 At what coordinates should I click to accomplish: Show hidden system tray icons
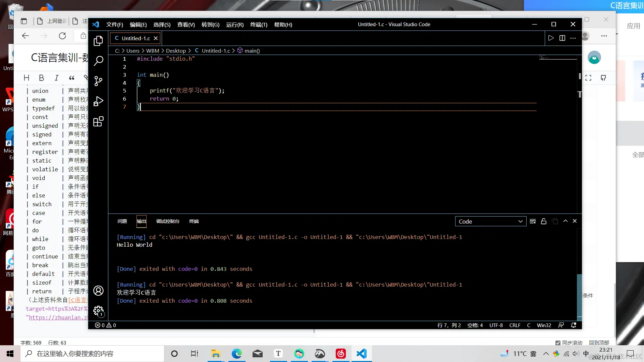click(x=546, y=354)
